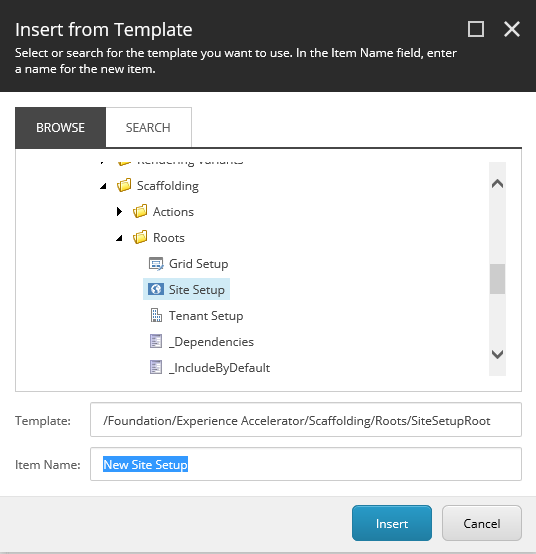The image size is (536, 554).
Task: Expand the Actions folder node
Action: (119, 212)
